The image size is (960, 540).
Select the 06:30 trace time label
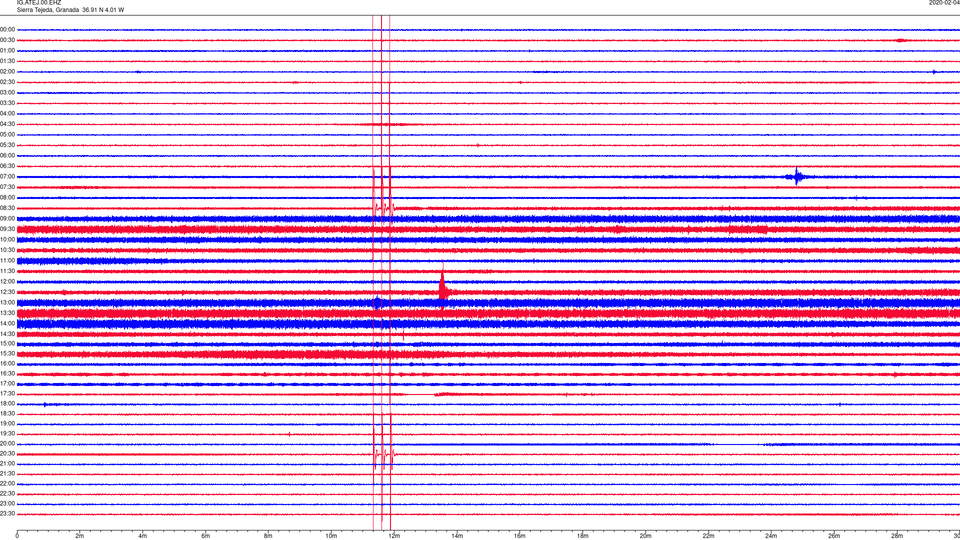coord(8,166)
